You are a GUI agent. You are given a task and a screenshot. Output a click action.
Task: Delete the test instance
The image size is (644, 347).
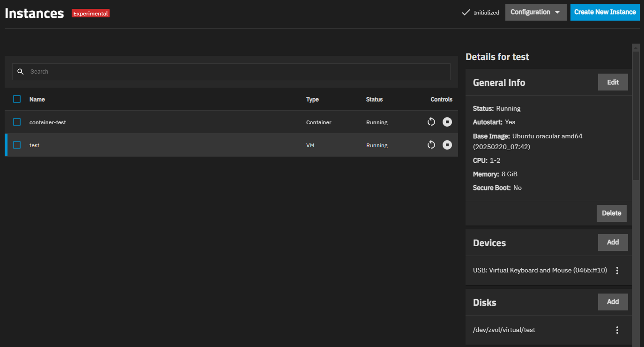[611, 213]
